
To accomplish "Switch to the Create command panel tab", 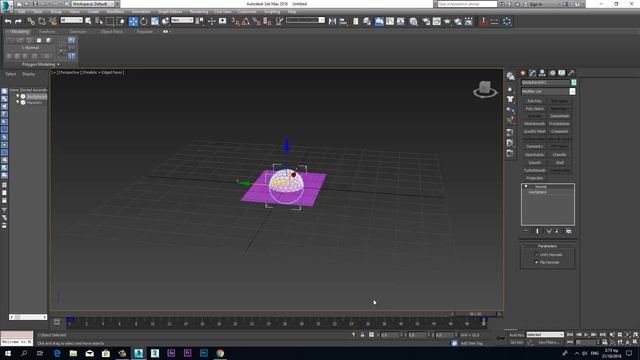I will (x=523, y=73).
